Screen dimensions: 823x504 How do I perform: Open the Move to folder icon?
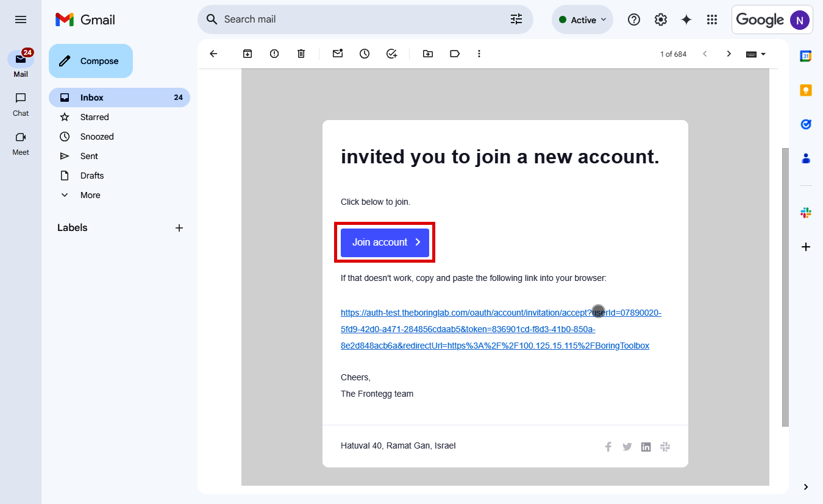click(428, 54)
